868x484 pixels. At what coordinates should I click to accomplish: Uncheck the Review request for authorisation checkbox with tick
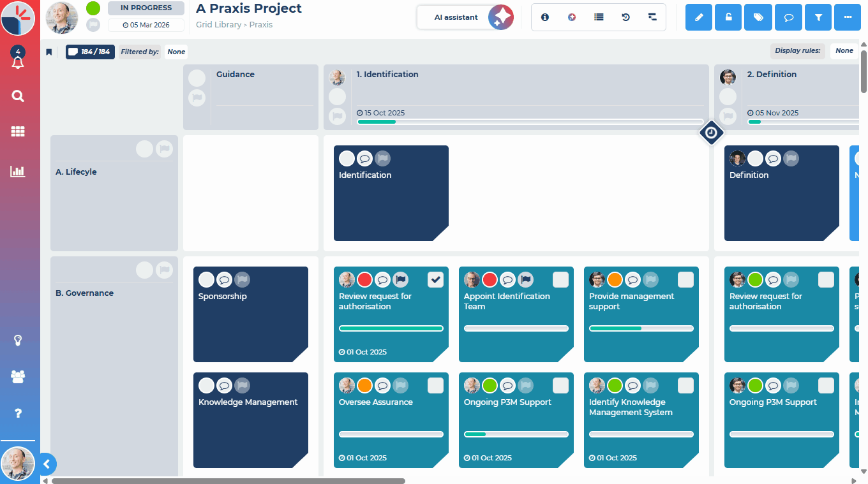[x=435, y=279]
